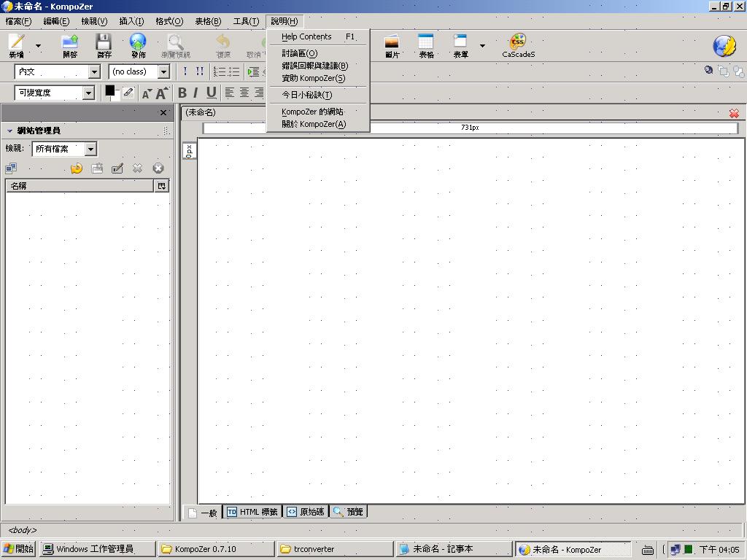Click the 儲存 (Save) floppy disk icon
747x560 pixels.
coord(104,44)
